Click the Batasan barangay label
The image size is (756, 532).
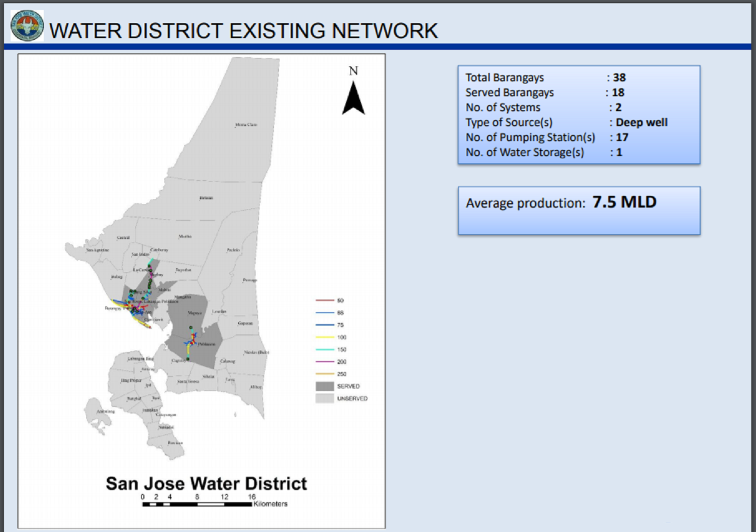206,198
